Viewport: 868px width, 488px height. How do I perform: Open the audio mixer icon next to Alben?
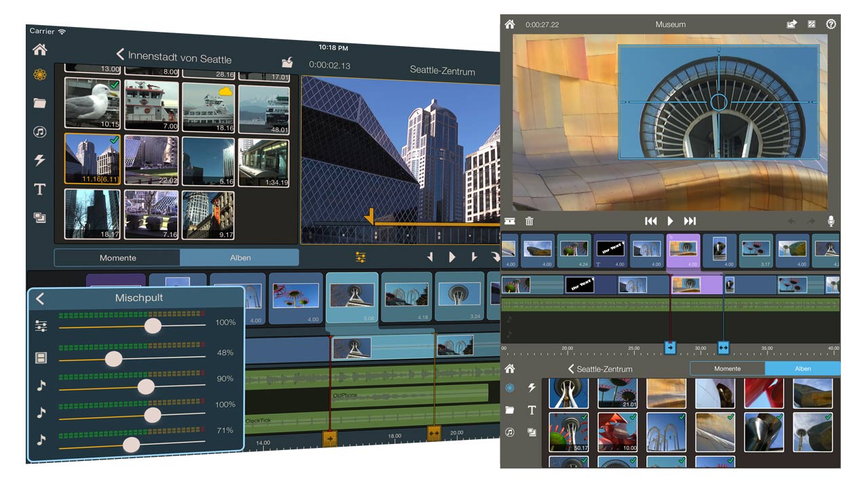pyautogui.click(x=360, y=258)
